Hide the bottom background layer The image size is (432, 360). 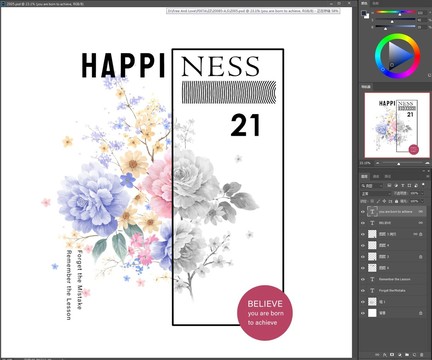click(x=363, y=313)
